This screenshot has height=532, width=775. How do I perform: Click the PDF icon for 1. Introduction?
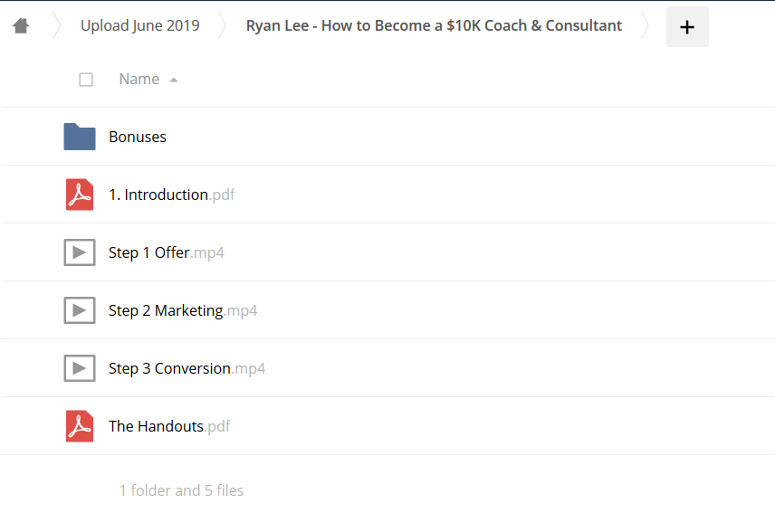[x=80, y=195]
